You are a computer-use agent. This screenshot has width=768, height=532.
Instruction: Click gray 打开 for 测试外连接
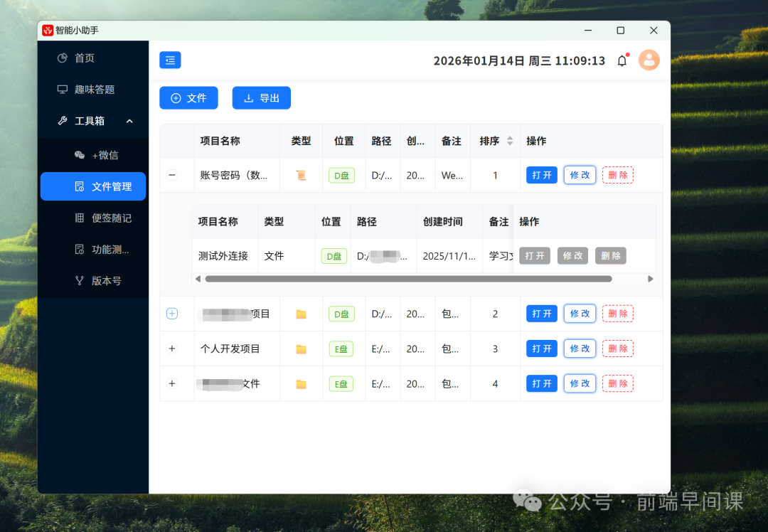click(x=535, y=256)
